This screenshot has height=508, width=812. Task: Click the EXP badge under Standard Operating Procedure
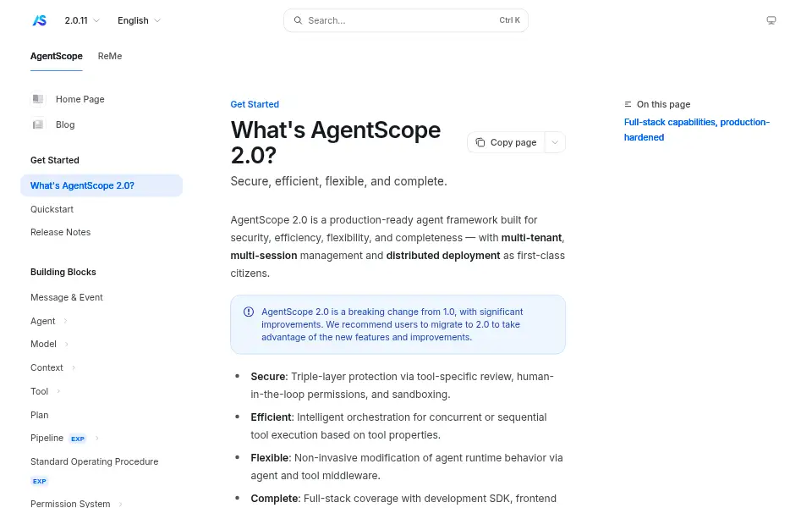[x=40, y=481]
